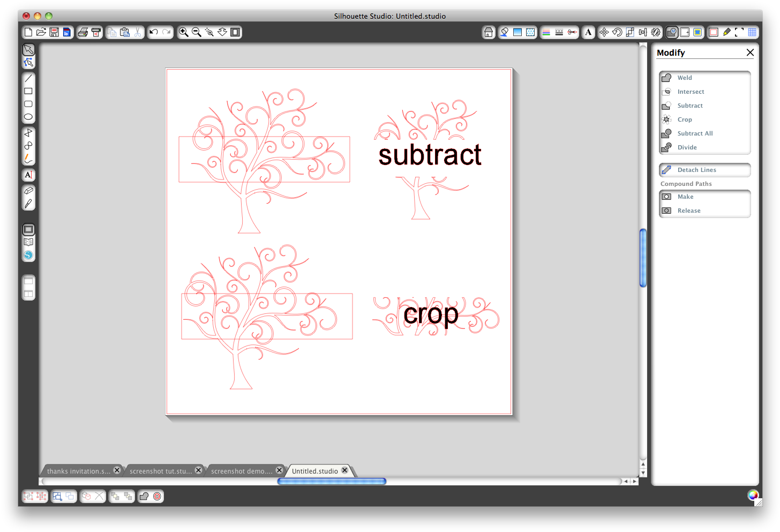This screenshot has height=532, width=780.
Task: Switch to thanks invitation tab
Action: click(79, 471)
